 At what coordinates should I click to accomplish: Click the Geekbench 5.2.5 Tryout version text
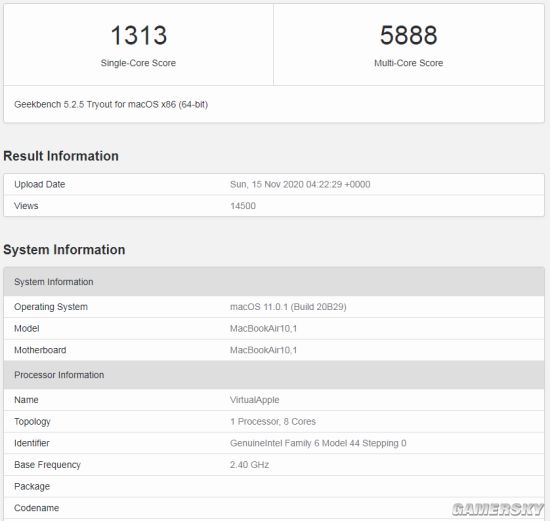coord(111,105)
